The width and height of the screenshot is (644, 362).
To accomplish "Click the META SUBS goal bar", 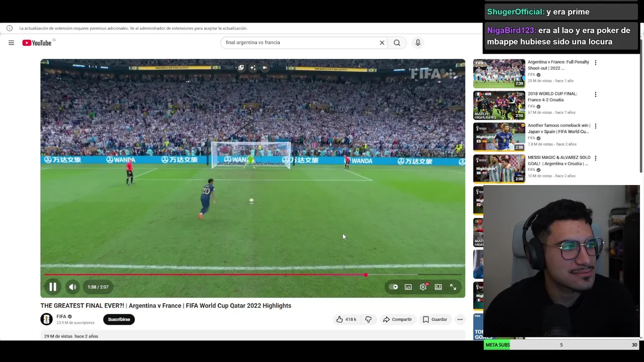I will 561,345.
